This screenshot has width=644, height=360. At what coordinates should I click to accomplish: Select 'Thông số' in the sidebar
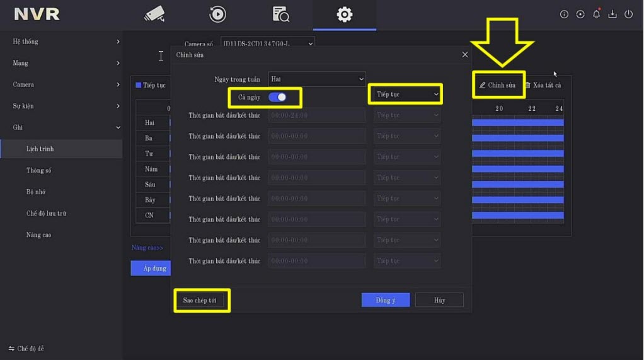(39, 170)
